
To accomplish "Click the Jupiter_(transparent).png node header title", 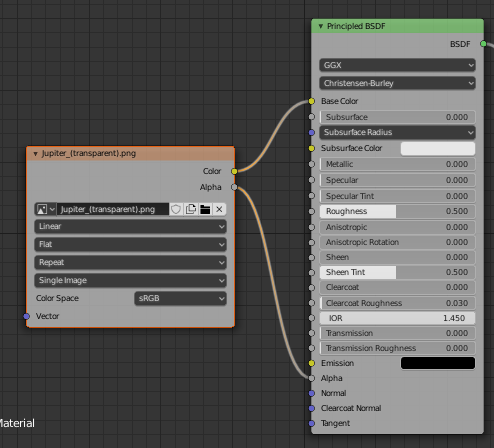I will [x=89, y=154].
